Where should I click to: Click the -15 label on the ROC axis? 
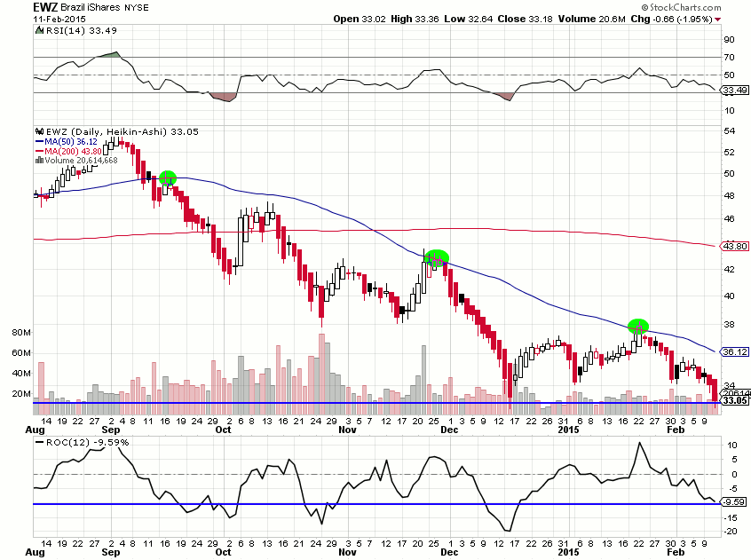730,518
